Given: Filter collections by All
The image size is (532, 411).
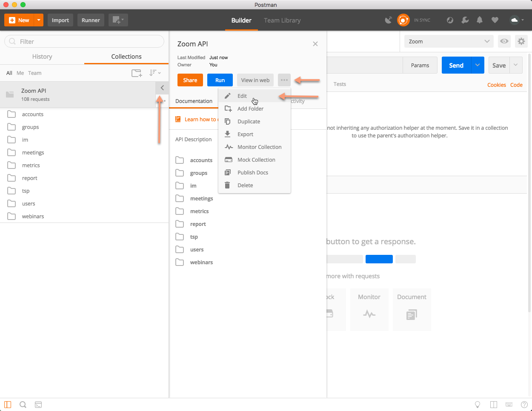Looking at the screenshot, I should click(9, 73).
